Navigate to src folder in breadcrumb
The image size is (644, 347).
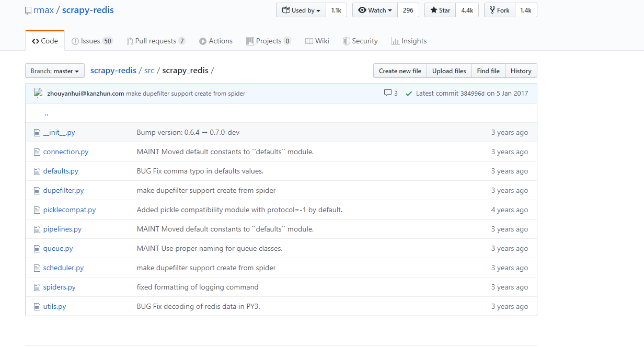click(x=149, y=71)
